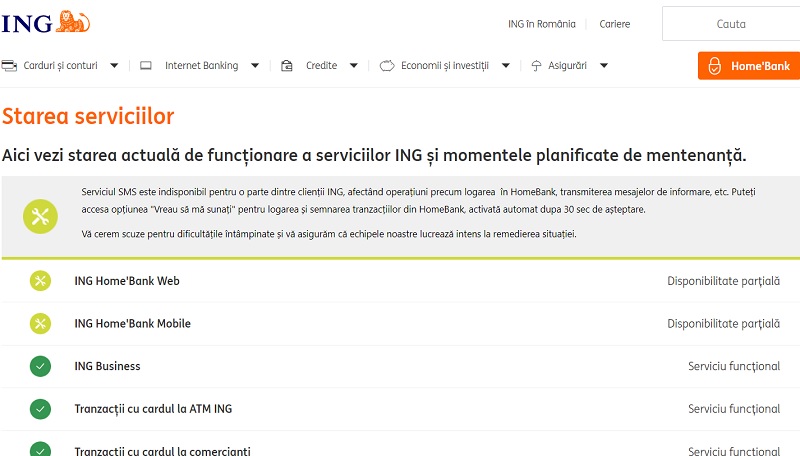Open the Carduri și conturi menu
This screenshot has height=456, width=800.
[x=60, y=65]
